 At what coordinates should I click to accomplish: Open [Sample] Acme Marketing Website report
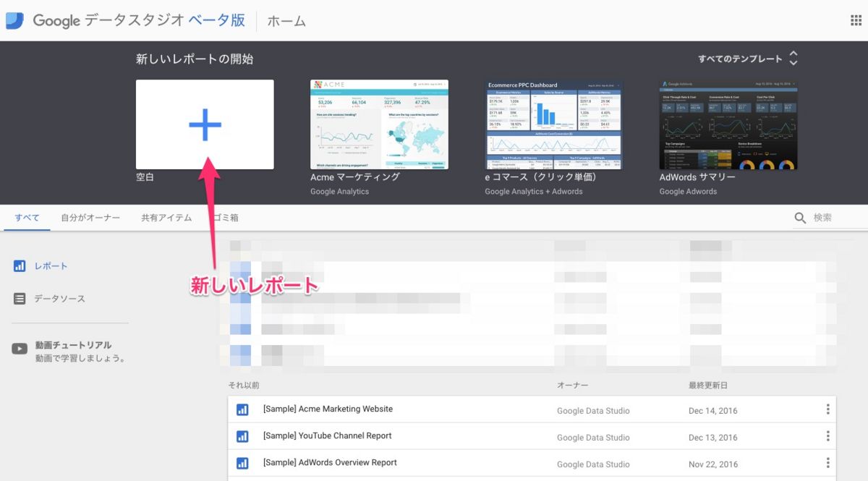(x=328, y=409)
